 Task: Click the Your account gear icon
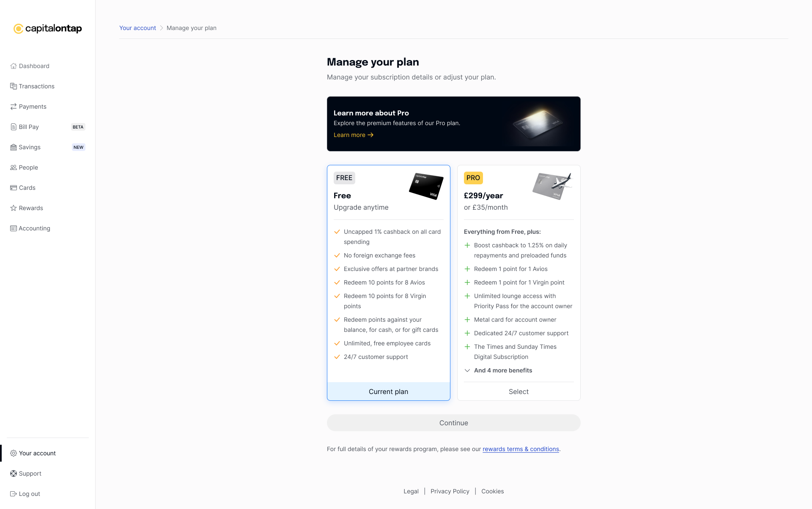coord(14,453)
